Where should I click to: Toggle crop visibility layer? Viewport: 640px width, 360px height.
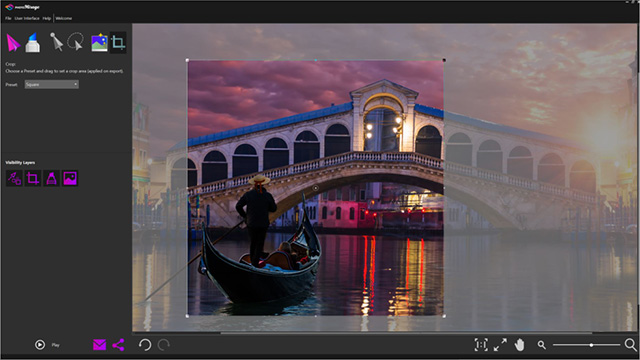(33, 178)
